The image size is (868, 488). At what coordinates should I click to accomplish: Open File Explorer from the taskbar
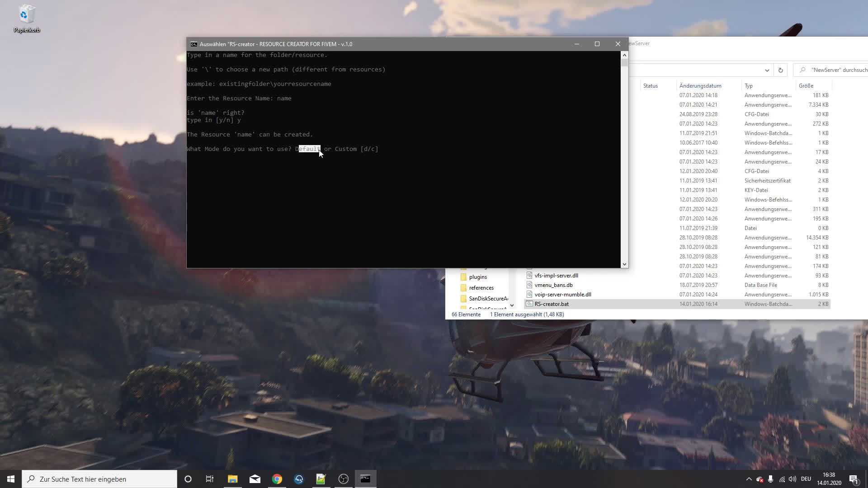(x=233, y=479)
